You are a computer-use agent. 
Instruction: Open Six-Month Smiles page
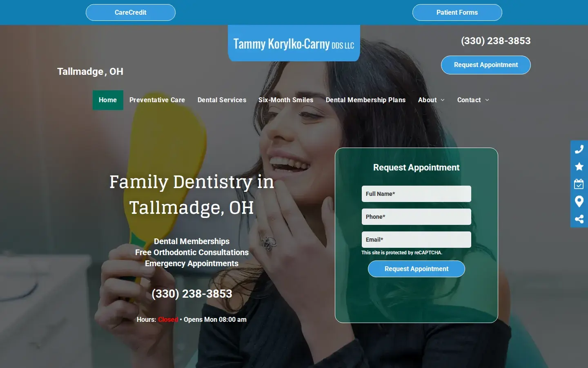pyautogui.click(x=286, y=100)
